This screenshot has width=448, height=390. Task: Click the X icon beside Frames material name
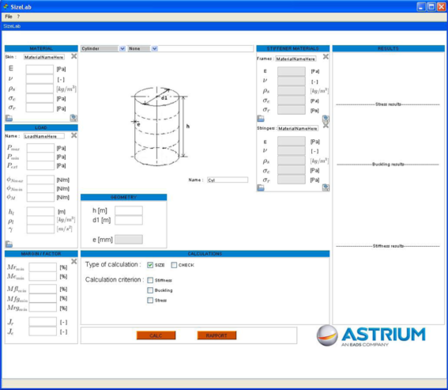(x=326, y=57)
